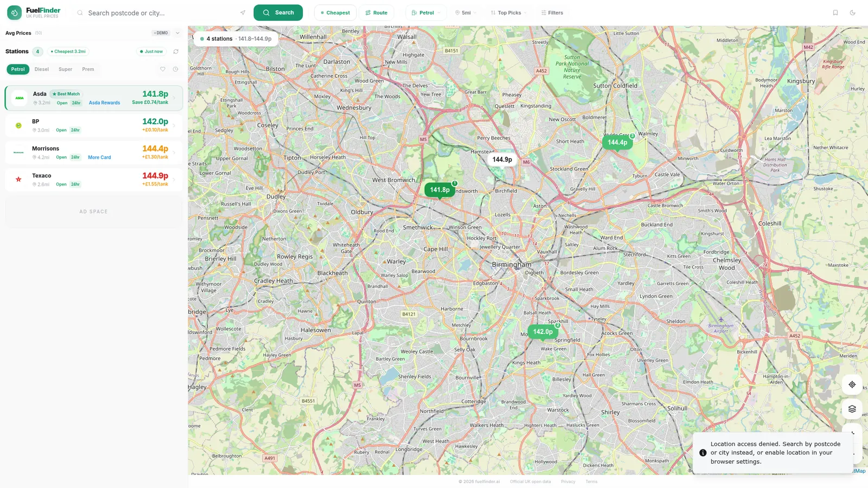The width and height of the screenshot is (868, 488).
Task: Open the Filters panel
Action: (552, 12)
